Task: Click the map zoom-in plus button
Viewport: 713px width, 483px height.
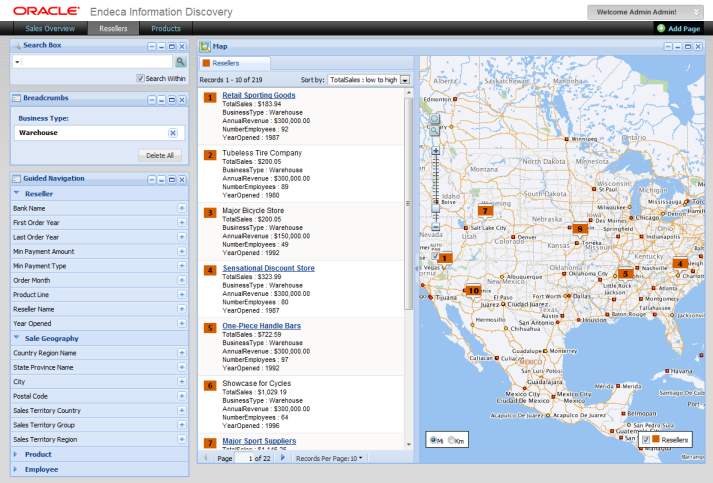Action: pyautogui.click(x=435, y=151)
